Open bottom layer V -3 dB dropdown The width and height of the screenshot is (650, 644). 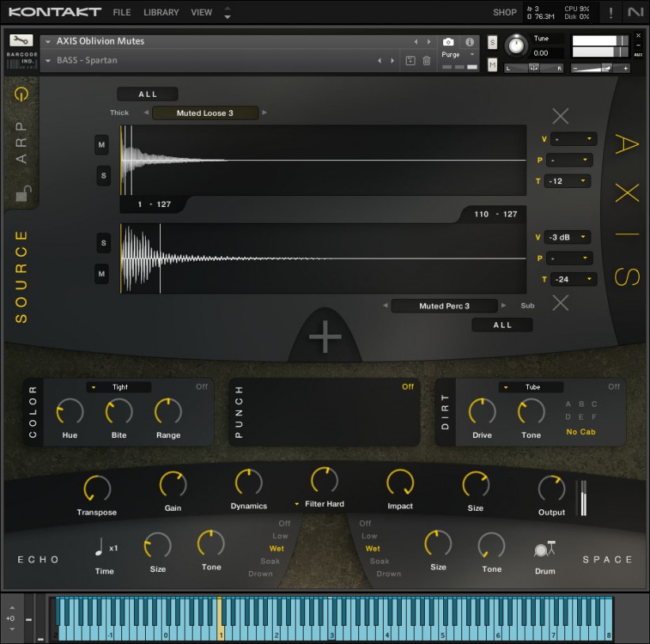pyautogui.click(x=567, y=237)
